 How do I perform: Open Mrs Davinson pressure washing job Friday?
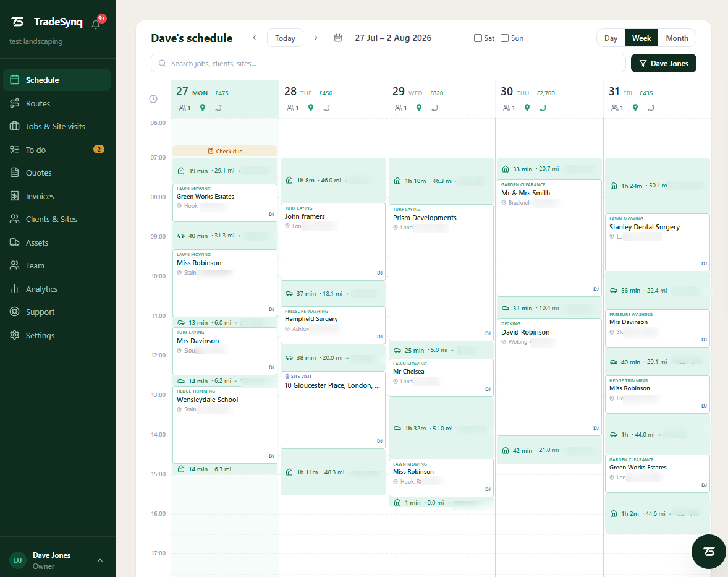[x=658, y=328]
